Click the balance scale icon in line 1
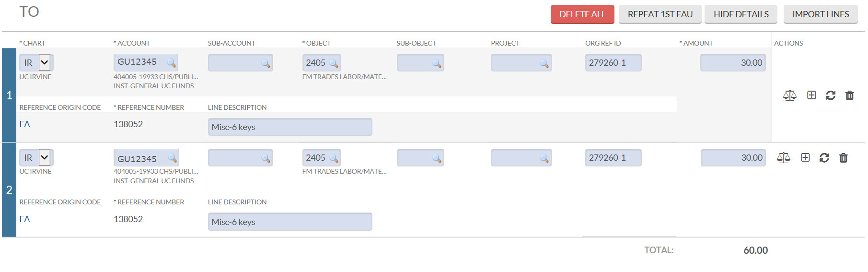The width and height of the screenshot is (868, 272). pyautogui.click(x=789, y=95)
